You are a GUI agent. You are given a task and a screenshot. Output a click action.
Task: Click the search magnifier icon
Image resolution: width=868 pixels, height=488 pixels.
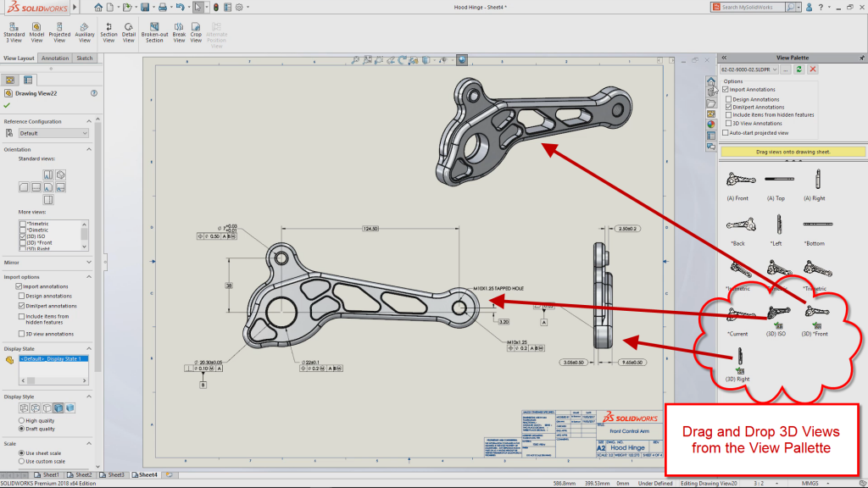pyautogui.click(x=791, y=7)
